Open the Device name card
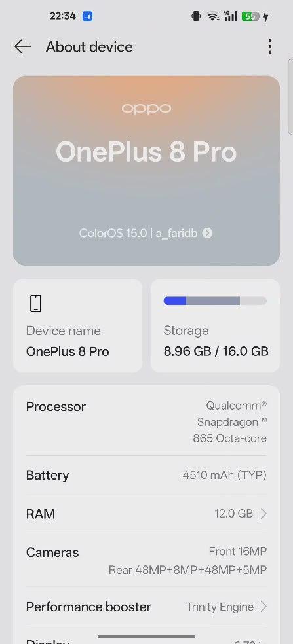This screenshot has height=644, width=293. click(x=78, y=326)
